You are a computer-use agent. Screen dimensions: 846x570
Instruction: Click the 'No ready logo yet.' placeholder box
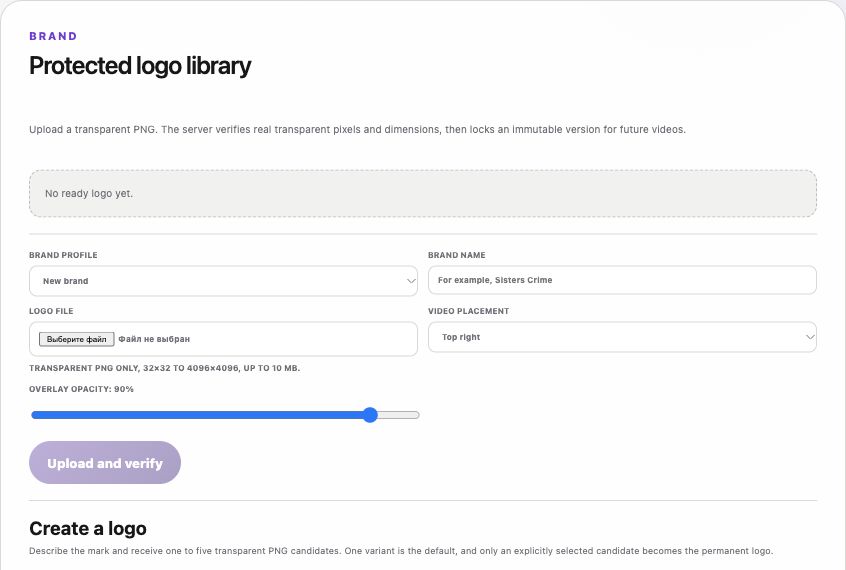click(423, 194)
